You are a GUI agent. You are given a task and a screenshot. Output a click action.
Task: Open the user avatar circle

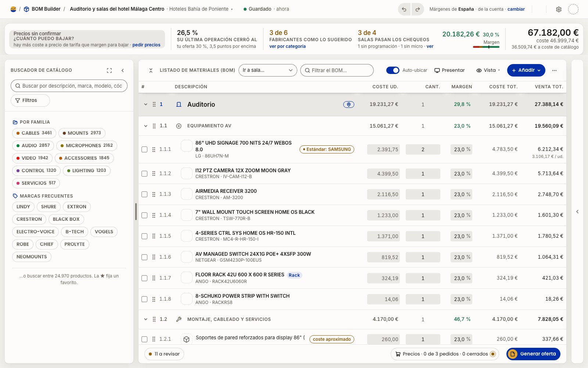(x=573, y=9)
